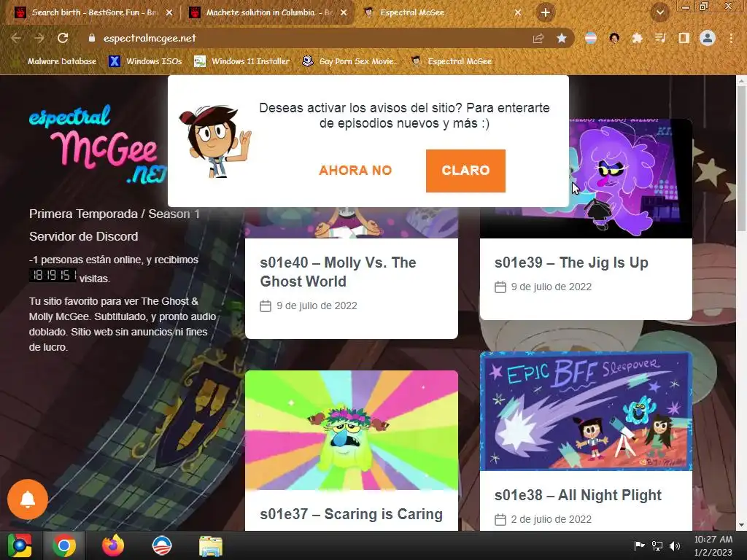Click the orange notification bell button
Image resolution: width=747 pixels, height=560 pixels.
(28, 499)
